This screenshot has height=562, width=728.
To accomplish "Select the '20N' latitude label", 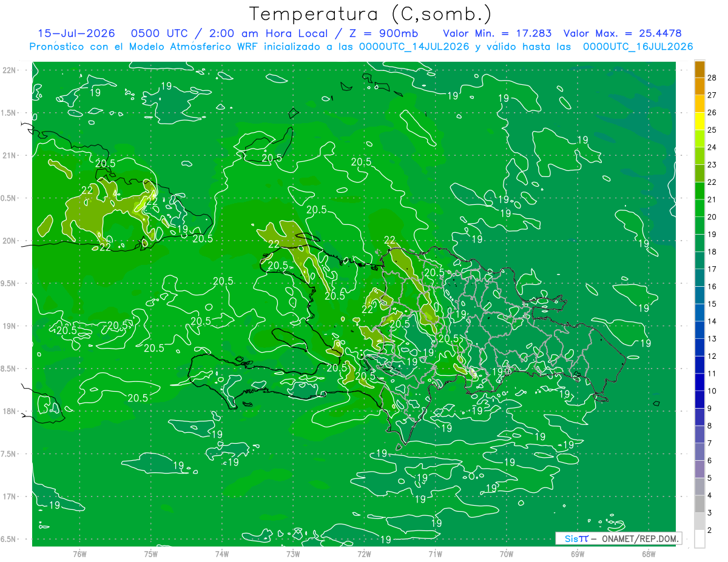I will [8, 241].
